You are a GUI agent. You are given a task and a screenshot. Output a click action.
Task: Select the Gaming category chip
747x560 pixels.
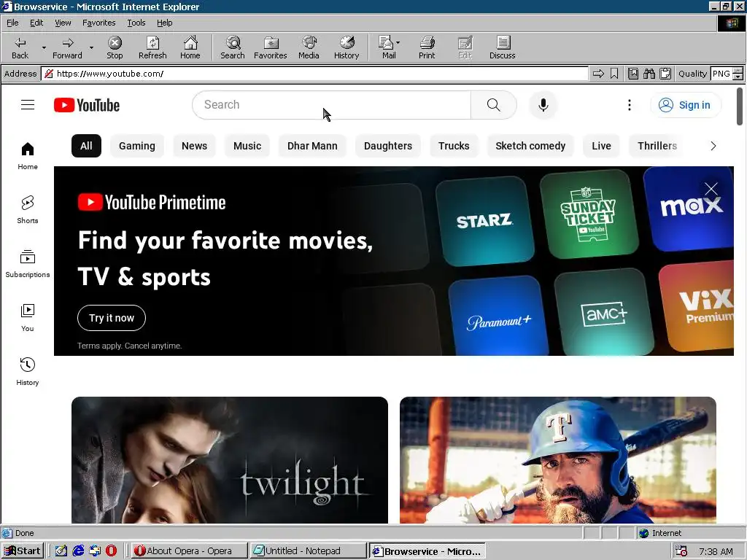tap(136, 146)
